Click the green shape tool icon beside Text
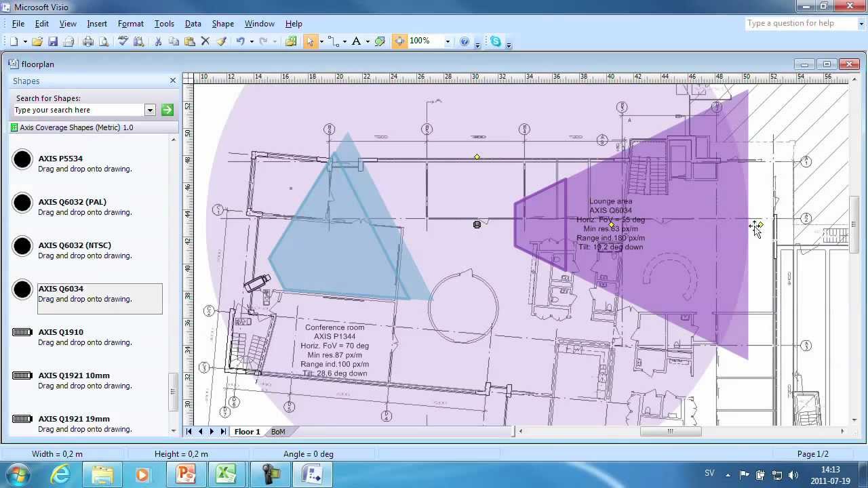 pos(380,41)
